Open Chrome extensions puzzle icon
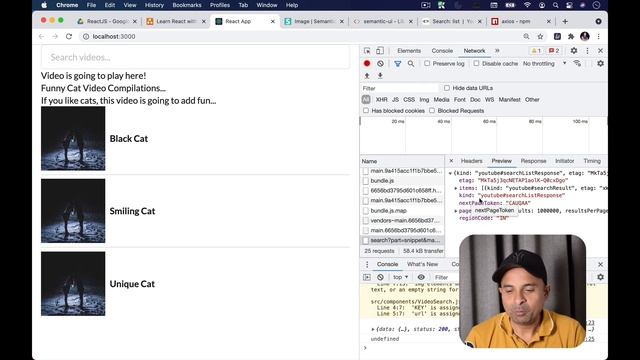This screenshot has width=640, height=360. [x=571, y=36]
